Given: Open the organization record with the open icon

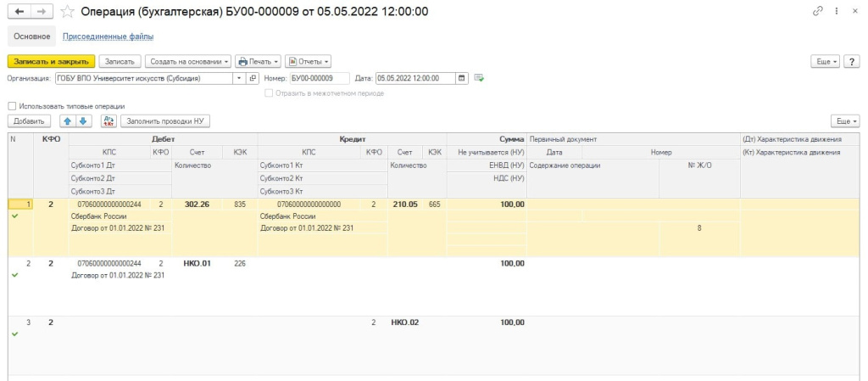Looking at the screenshot, I should [253, 78].
